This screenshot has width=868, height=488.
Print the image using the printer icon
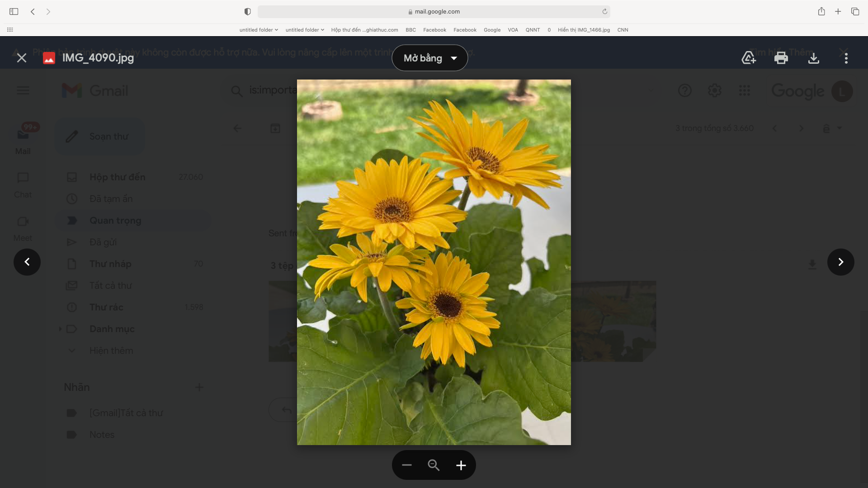click(x=781, y=58)
